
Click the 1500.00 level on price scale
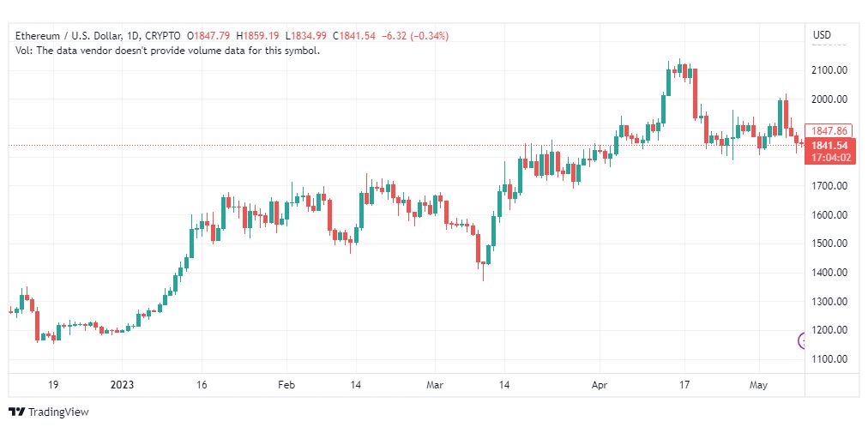(829, 244)
